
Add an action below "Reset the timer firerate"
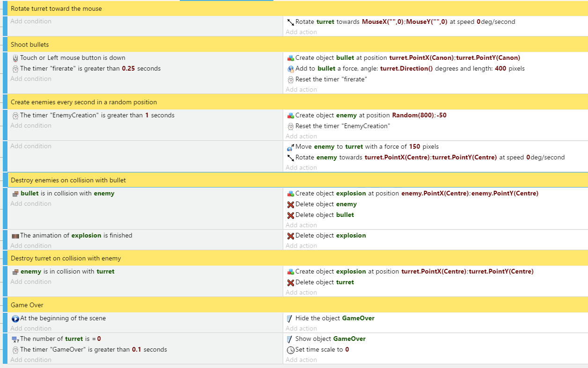point(301,89)
